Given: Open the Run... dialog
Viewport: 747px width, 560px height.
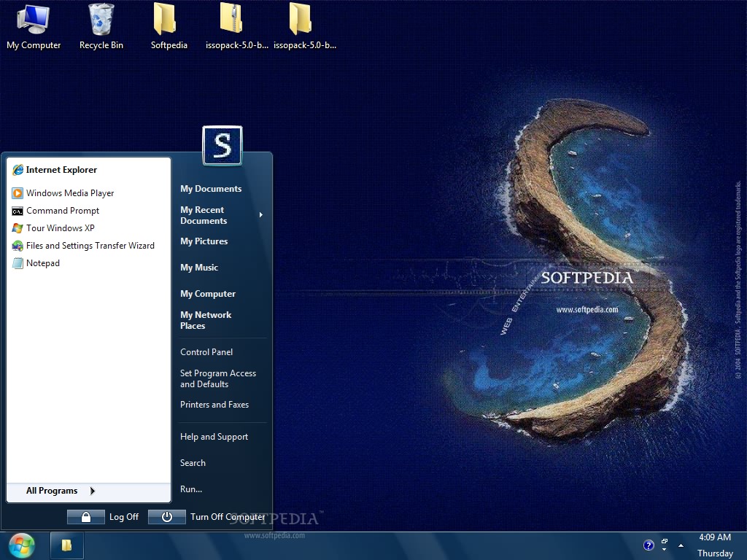Looking at the screenshot, I should point(191,489).
